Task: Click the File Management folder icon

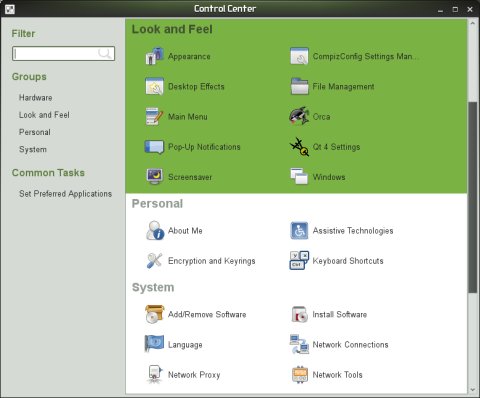Action: coord(299,86)
